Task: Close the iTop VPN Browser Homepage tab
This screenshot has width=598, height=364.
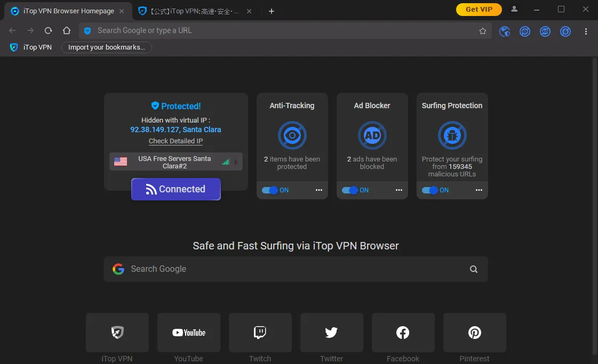Action: (x=122, y=11)
